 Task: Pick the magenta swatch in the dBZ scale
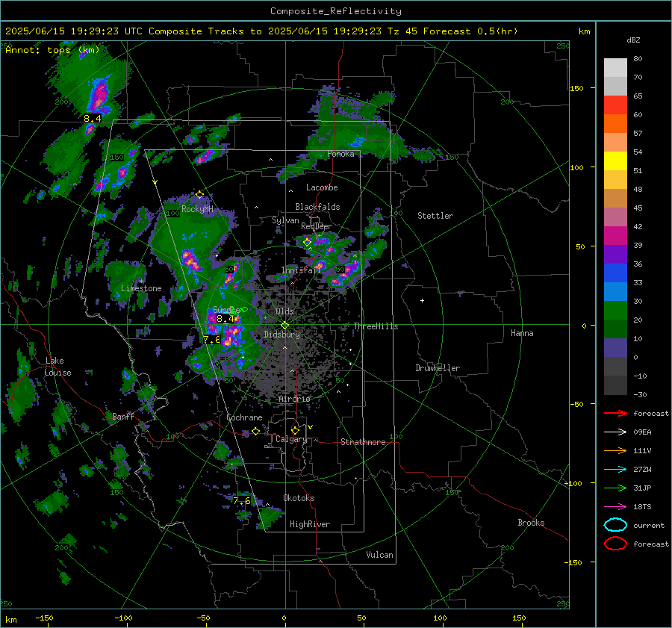(615, 235)
